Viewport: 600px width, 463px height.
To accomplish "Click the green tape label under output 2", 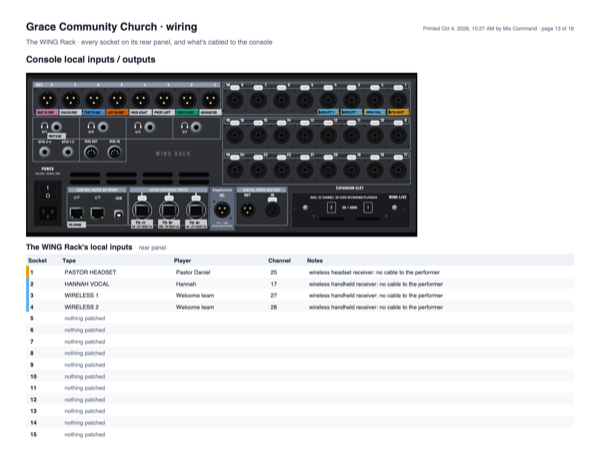I will pos(187,112).
